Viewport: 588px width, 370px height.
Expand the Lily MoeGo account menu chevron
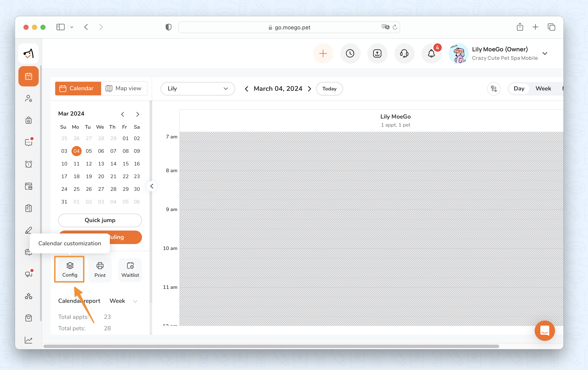pyautogui.click(x=545, y=53)
